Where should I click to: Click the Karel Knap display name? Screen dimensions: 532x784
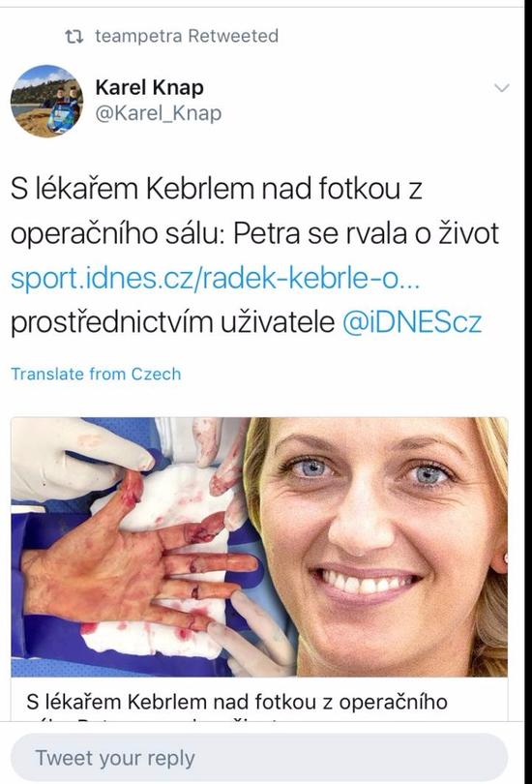(x=149, y=87)
